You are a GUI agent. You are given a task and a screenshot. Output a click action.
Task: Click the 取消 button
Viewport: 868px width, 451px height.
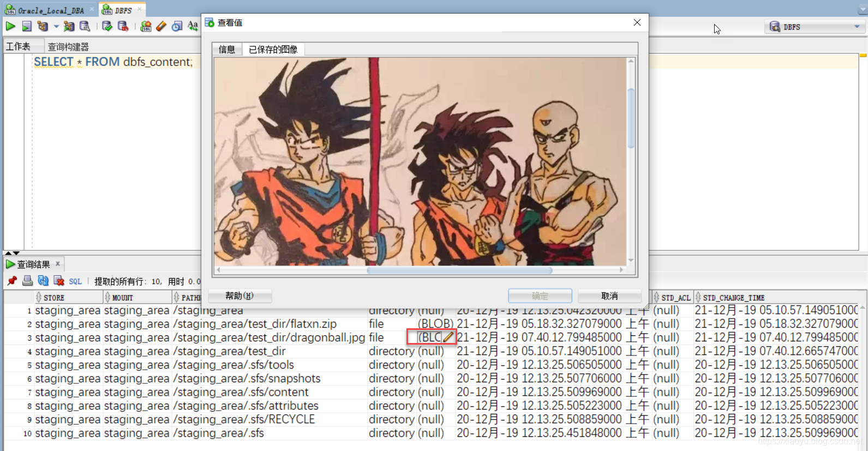(609, 296)
